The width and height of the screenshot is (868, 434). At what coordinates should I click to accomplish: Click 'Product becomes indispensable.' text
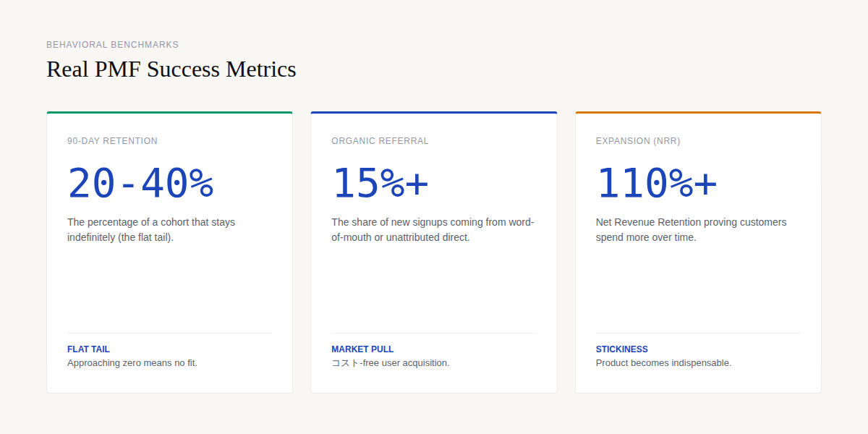tap(664, 363)
